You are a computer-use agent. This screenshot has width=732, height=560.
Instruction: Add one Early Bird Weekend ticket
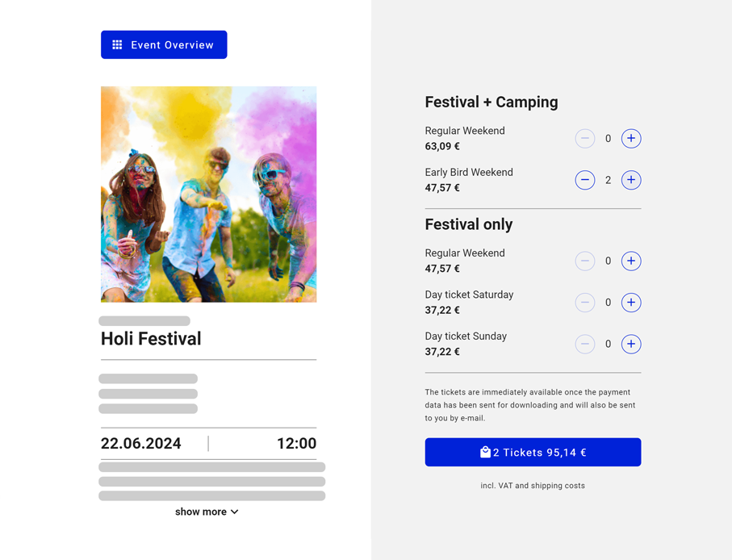point(631,180)
